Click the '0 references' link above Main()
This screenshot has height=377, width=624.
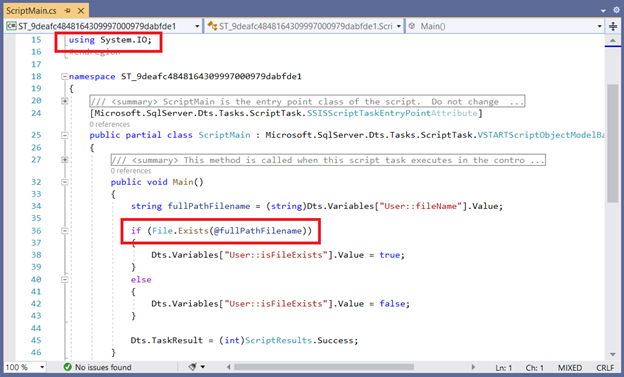(131, 171)
